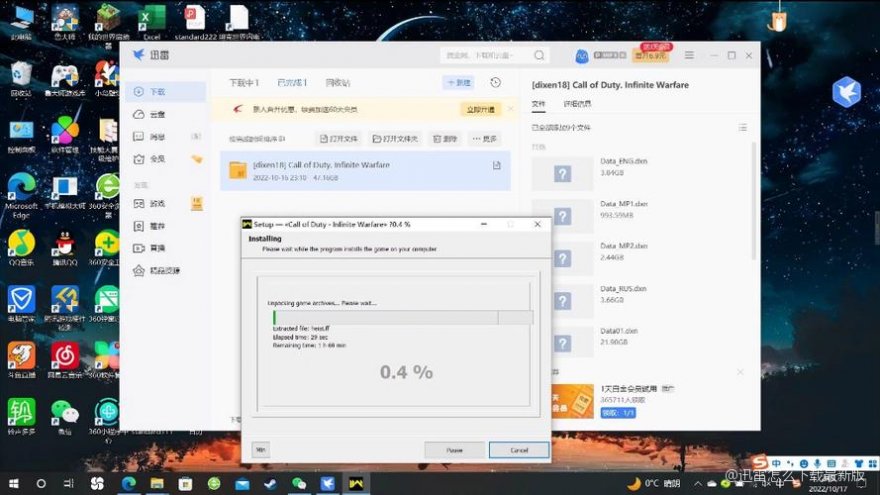Open the Recycle Bin desktop icon

tap(21, 79)
